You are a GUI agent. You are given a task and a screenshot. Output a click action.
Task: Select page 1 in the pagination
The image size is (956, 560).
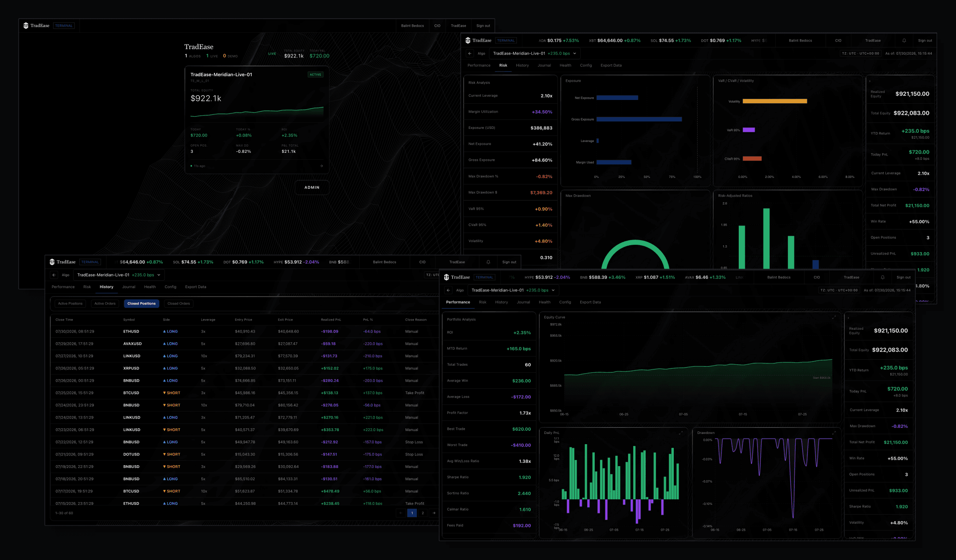412,513
